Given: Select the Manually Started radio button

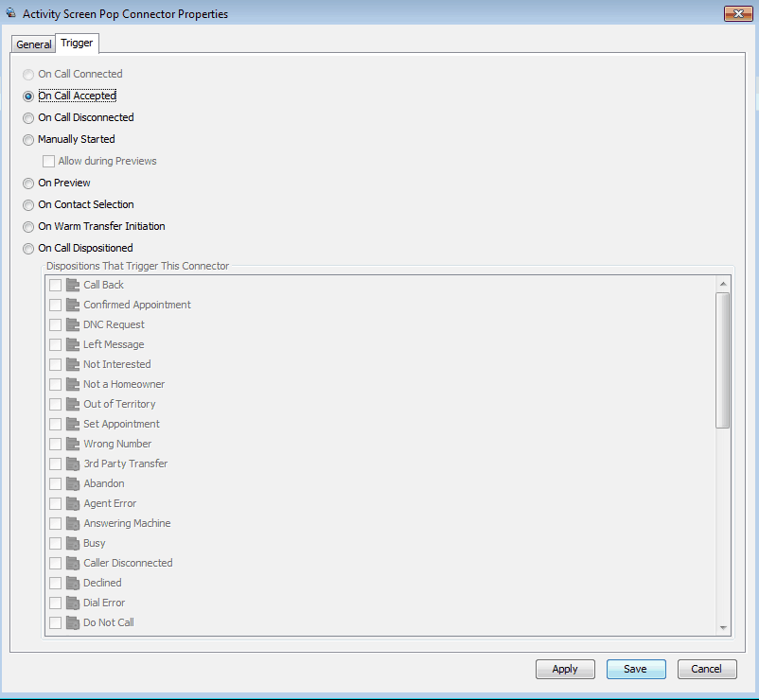Looking at the screenshot, I should pos(28,140).
